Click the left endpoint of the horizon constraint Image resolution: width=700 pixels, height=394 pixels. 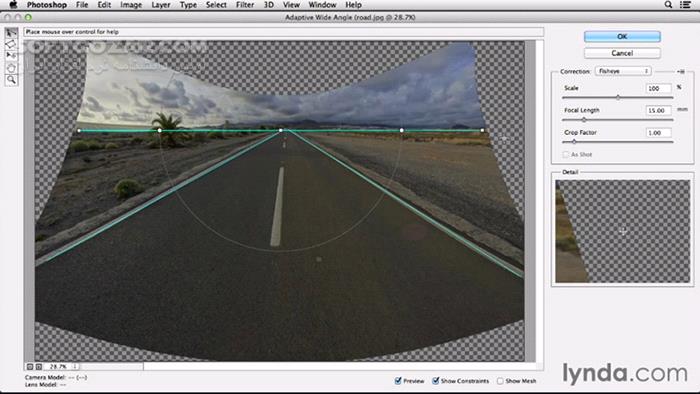(x=79, y=131)
